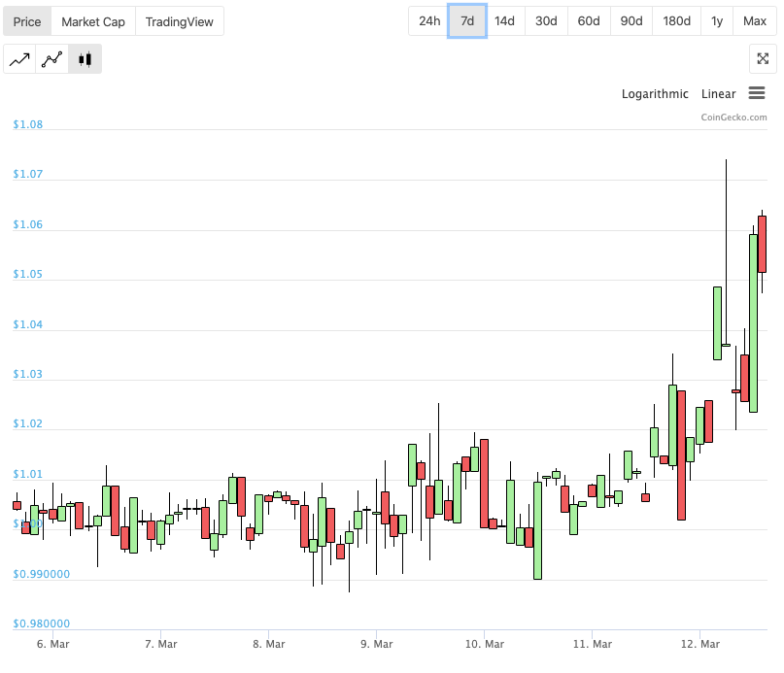
Task: Select the 24h time range
Action: (429, 21)
